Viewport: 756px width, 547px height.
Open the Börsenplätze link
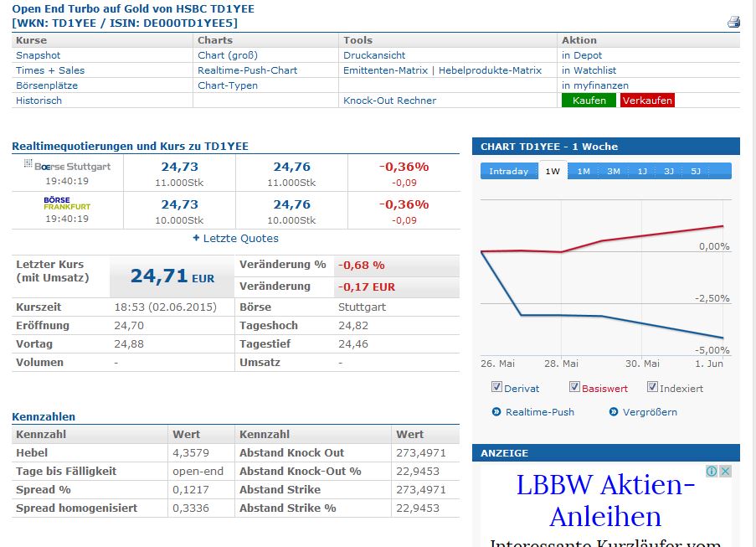[x=47, y=85]
